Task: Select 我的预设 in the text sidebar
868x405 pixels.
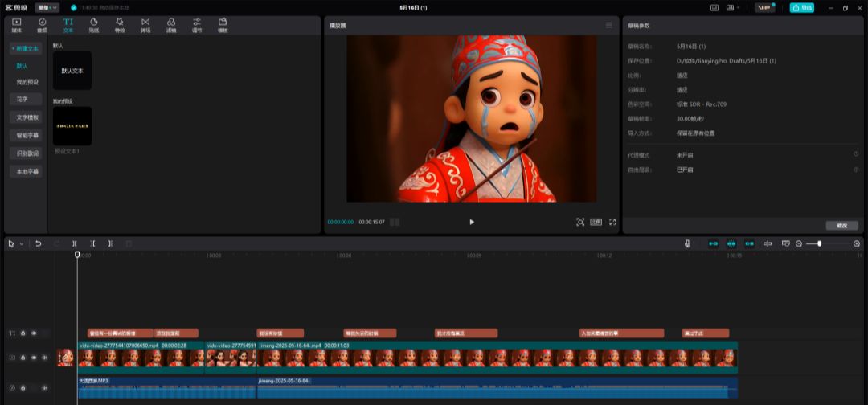Action: (27, 82)
